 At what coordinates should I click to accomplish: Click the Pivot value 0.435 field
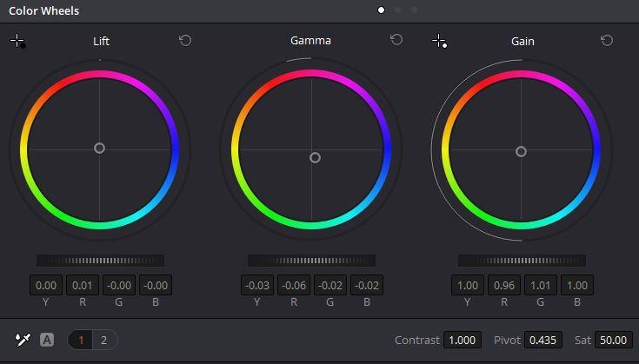click(542, 340)
